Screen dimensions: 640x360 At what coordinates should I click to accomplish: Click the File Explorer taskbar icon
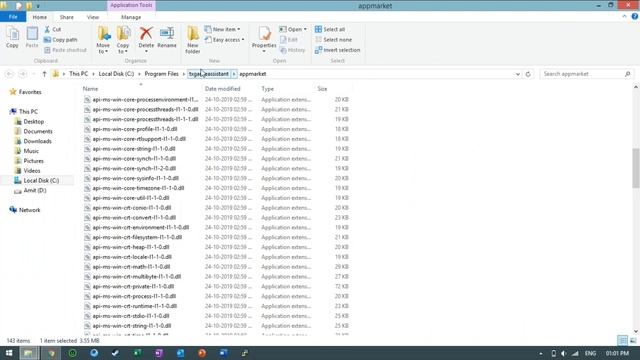tap(29, 353)
